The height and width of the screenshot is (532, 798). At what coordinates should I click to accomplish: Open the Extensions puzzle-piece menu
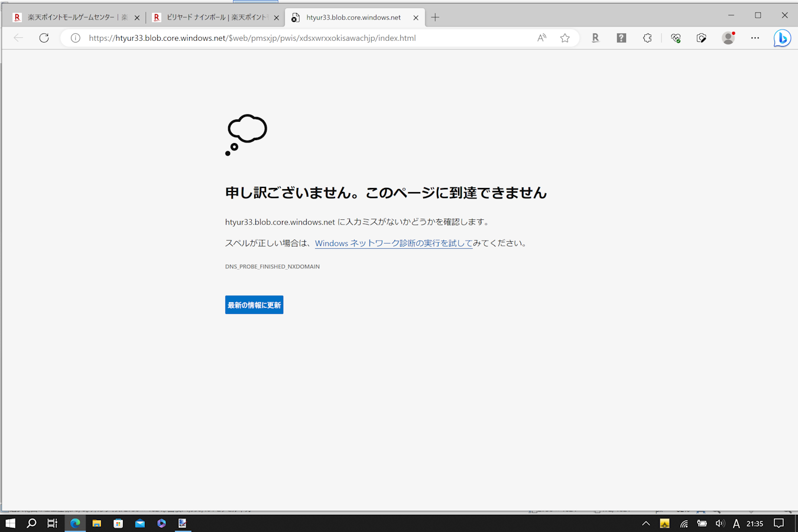click(647, 38)
